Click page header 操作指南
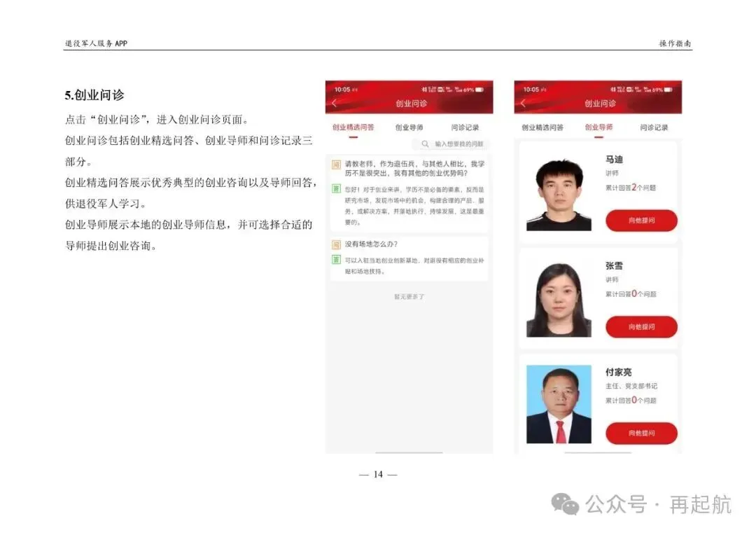Screen dimensions: 756x535 coord(675,43)
